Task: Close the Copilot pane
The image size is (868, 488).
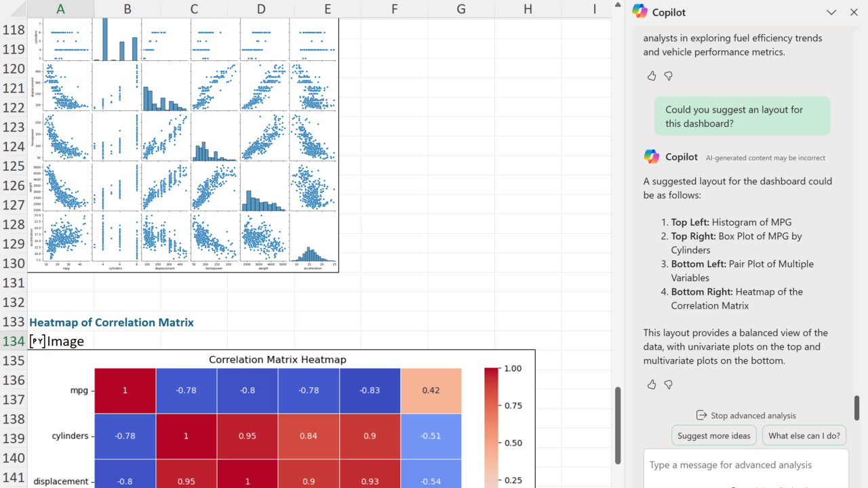Action: pyautogui.click(x=854, y=12)
